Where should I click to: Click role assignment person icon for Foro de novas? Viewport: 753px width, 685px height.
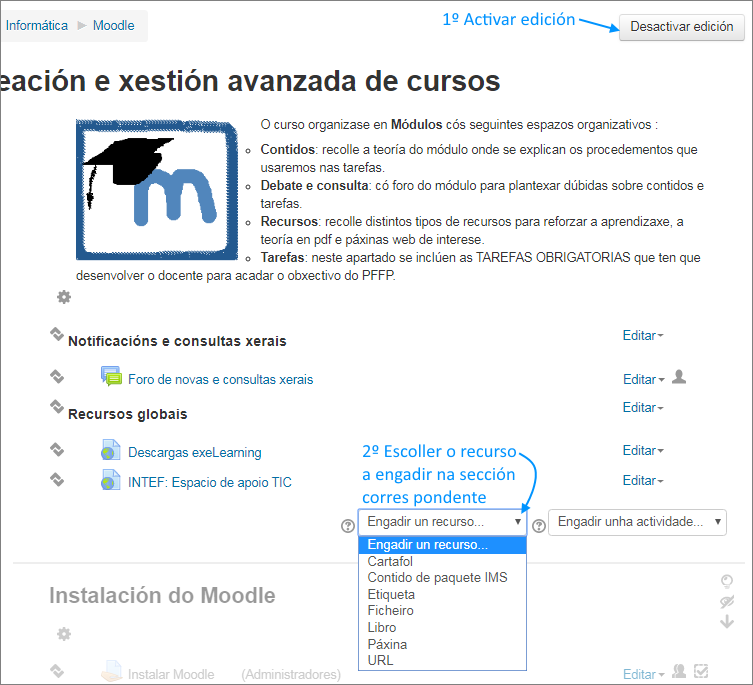coord(679,377)
